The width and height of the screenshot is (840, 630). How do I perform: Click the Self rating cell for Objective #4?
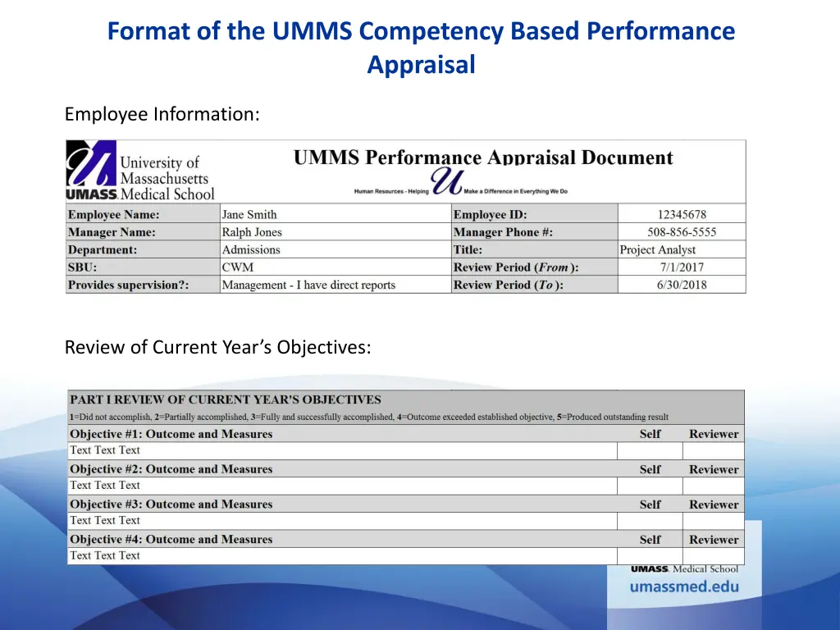coord(650,555)
